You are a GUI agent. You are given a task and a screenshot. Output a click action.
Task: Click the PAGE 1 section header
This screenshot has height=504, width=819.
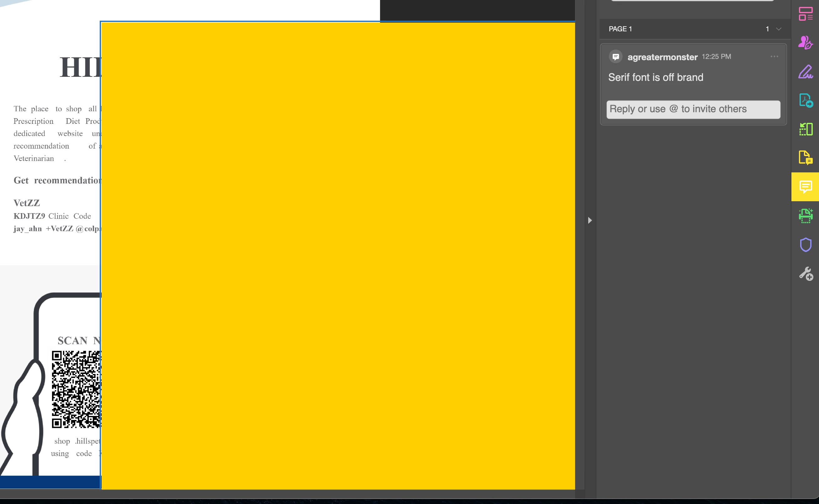point(620,29)
